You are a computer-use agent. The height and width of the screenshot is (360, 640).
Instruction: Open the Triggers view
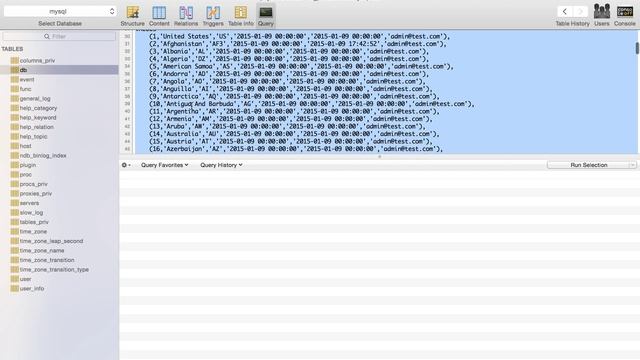213,16
